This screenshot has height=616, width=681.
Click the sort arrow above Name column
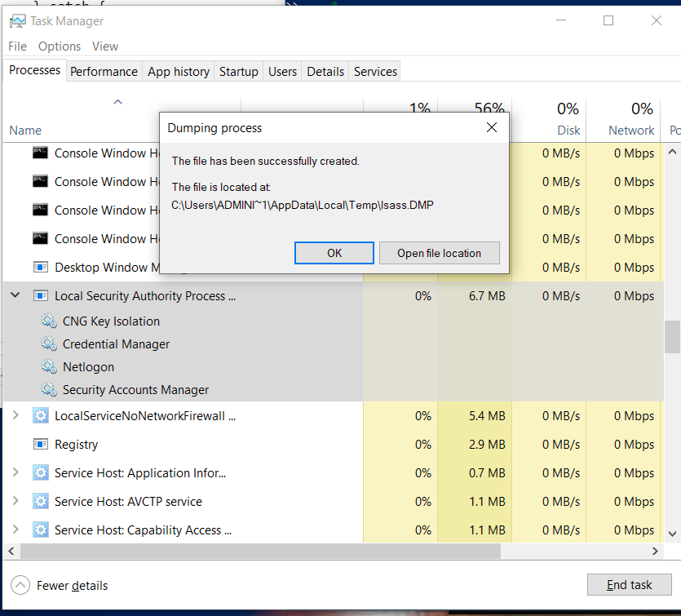(x=117, y=102)
